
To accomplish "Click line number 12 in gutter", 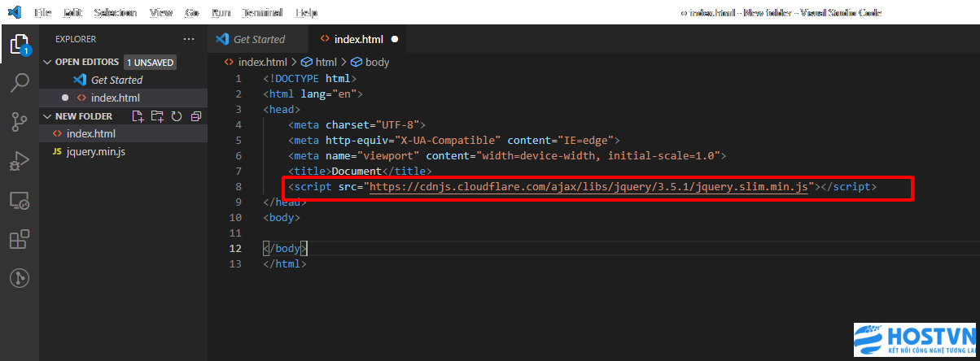I will tap(235, 249).
